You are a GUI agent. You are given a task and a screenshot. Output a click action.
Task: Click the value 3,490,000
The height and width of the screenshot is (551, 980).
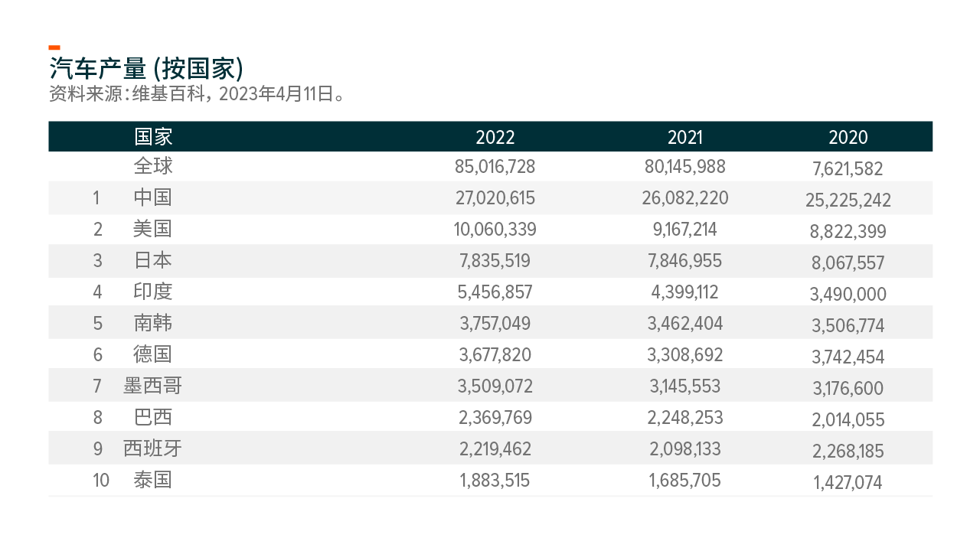(848, 295)
